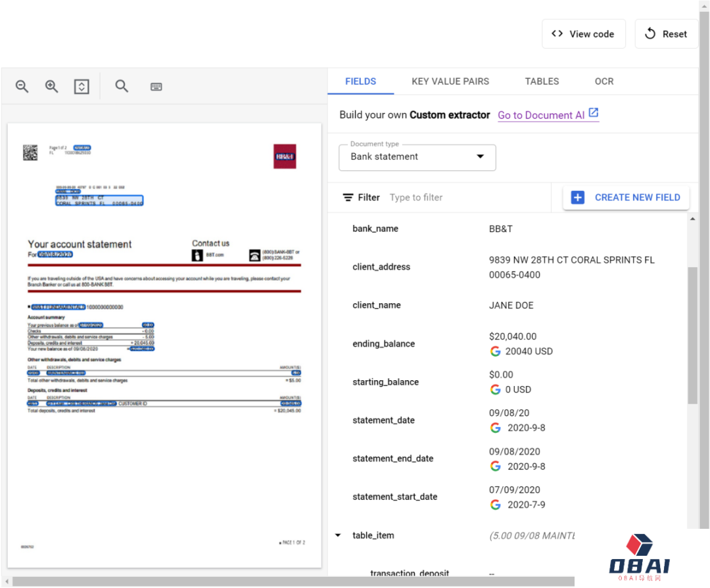
Task: Click the QR code on the statement page
Action: coord(30,153)
